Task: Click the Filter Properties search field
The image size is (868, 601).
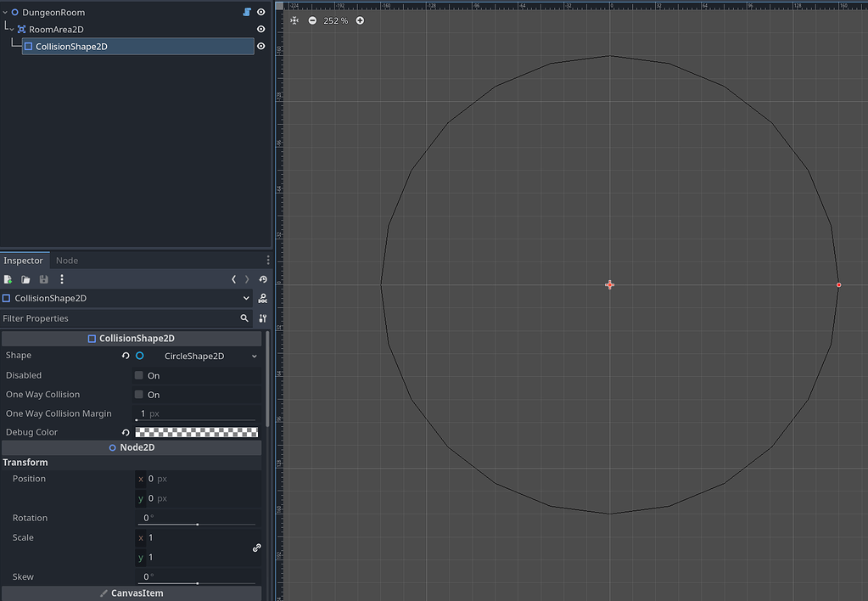Action: [119, 317]
